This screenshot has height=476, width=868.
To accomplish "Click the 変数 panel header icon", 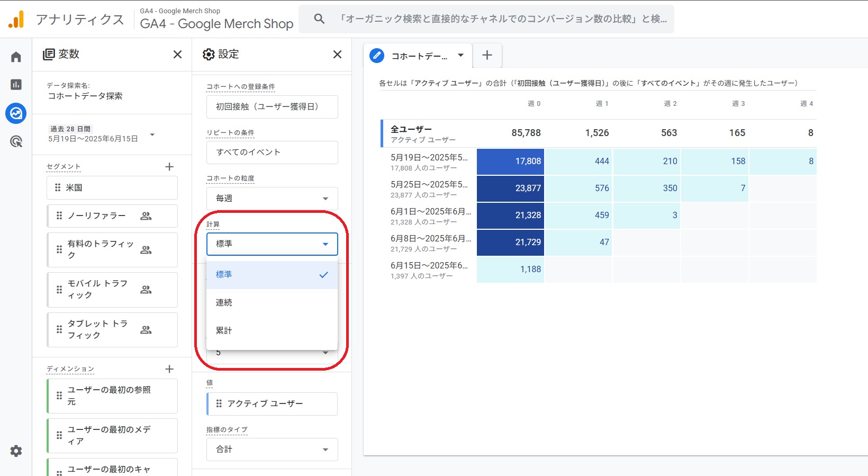I will click(x=49, y=54).
